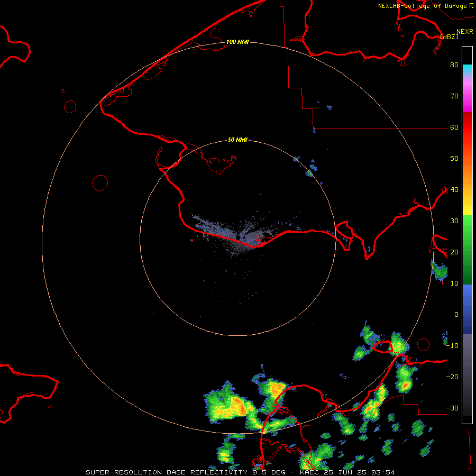This screenshot has height=476, width=476.
Task: Click the NEXR label above the color scale
Action: (x=464, y=32)
